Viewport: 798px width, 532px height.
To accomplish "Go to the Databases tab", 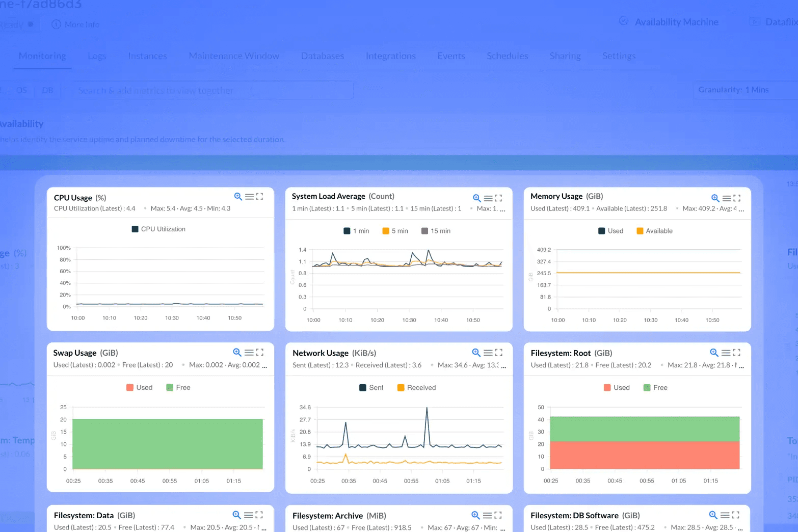I will (x=323, y=56).
